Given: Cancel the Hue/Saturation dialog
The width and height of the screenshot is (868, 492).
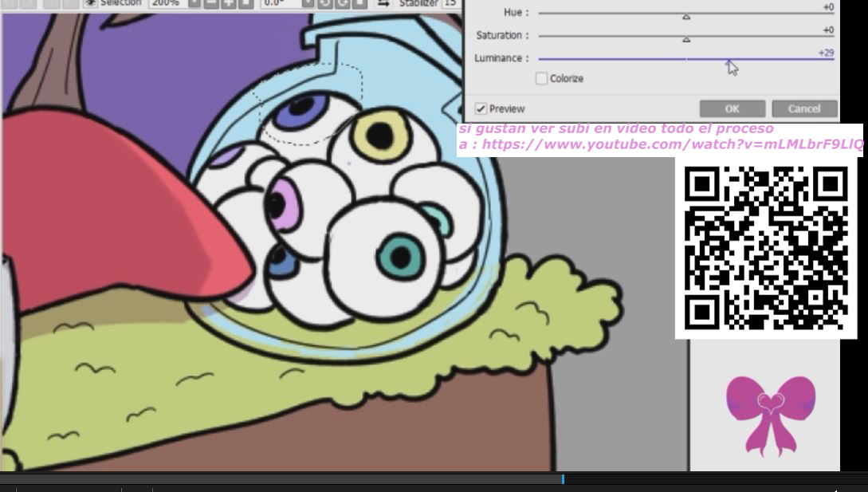Looking at the screenshot, I should (x=804, y=108).
